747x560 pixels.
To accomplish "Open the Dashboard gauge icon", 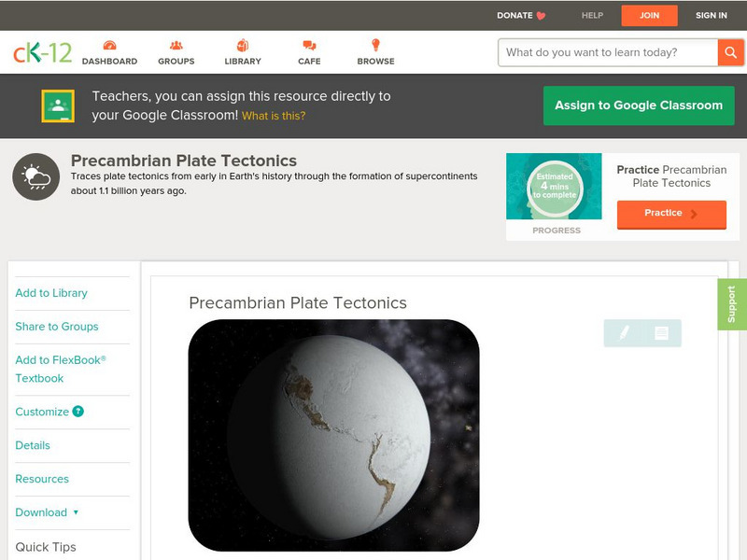I will click(109, 46).
